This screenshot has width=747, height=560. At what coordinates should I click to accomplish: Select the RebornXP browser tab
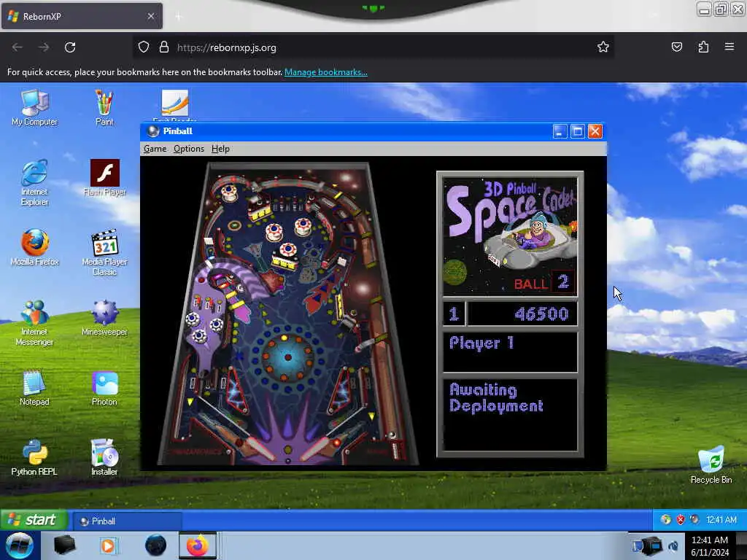82,16
